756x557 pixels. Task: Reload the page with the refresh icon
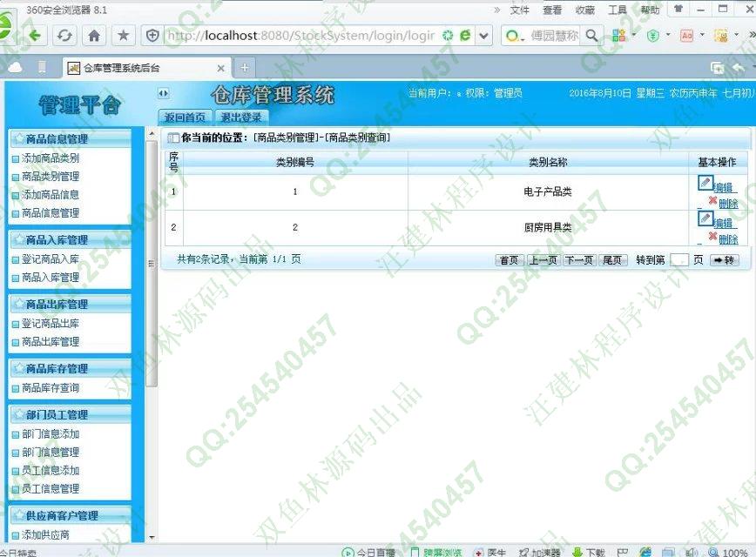(x=64, y=35)
